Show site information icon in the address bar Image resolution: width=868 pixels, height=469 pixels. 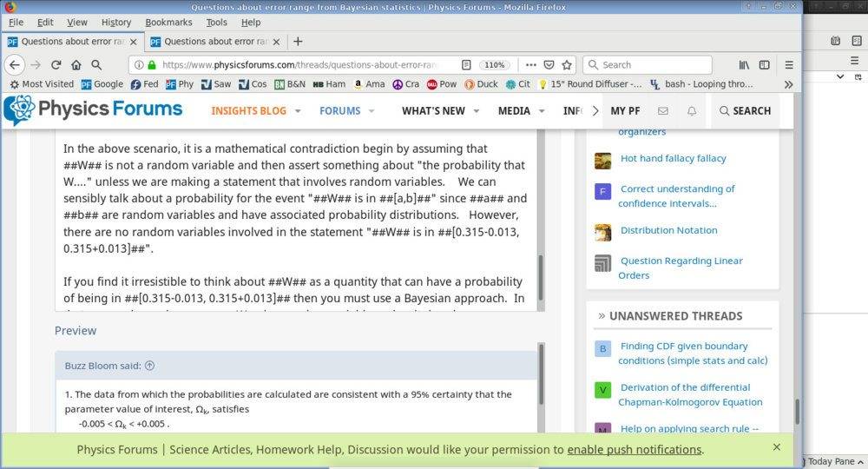click(x=140, y=65)
